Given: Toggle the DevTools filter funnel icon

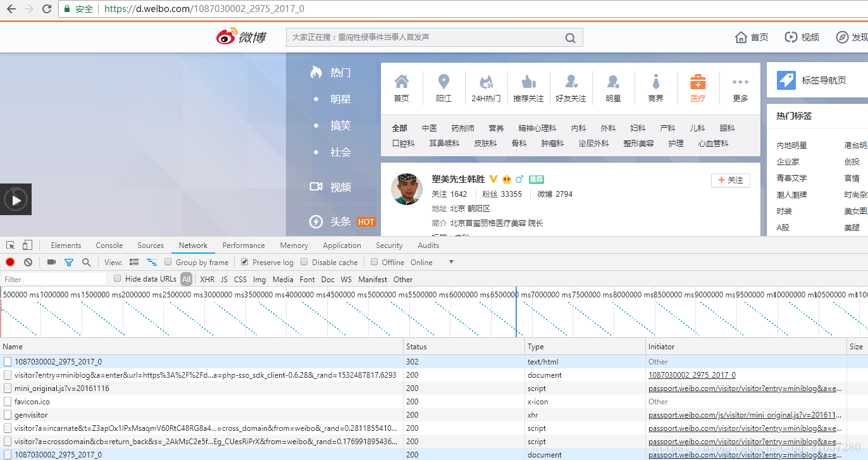Looking at the screenshot, I should coord(69,262).
